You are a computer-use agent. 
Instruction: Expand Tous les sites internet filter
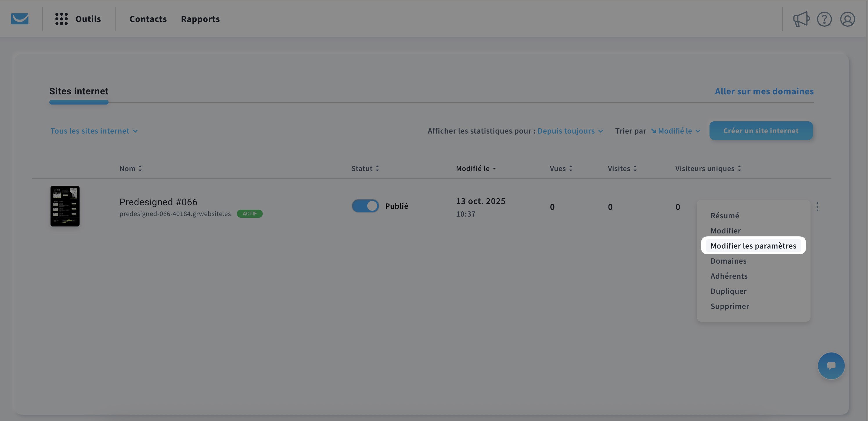94,131
